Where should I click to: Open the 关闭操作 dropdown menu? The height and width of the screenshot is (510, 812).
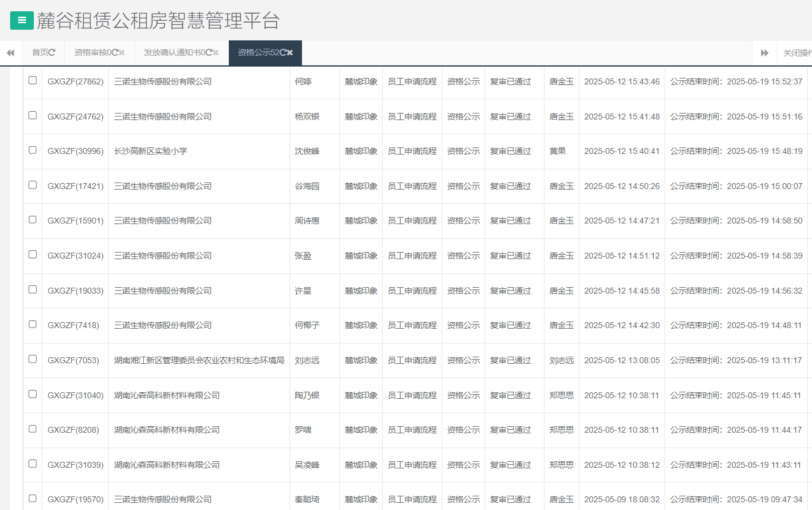coord(797,53)
